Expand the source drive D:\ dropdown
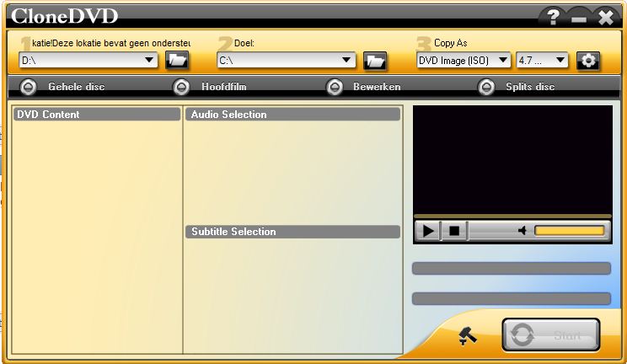The width and height of the screenshot is (627, 364). pyautogui.click(x=149, y=60)
